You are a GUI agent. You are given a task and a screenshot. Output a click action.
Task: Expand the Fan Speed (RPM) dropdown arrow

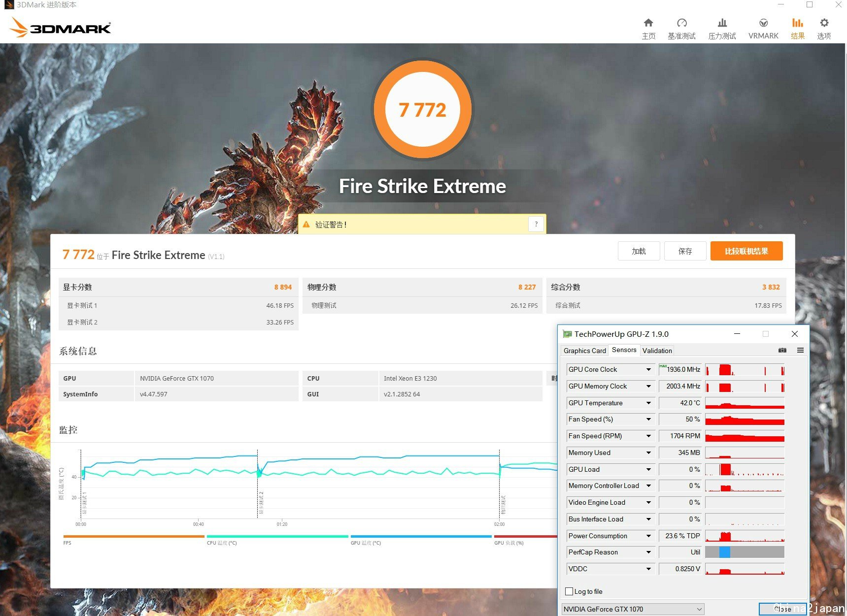[x=648, y=436]
